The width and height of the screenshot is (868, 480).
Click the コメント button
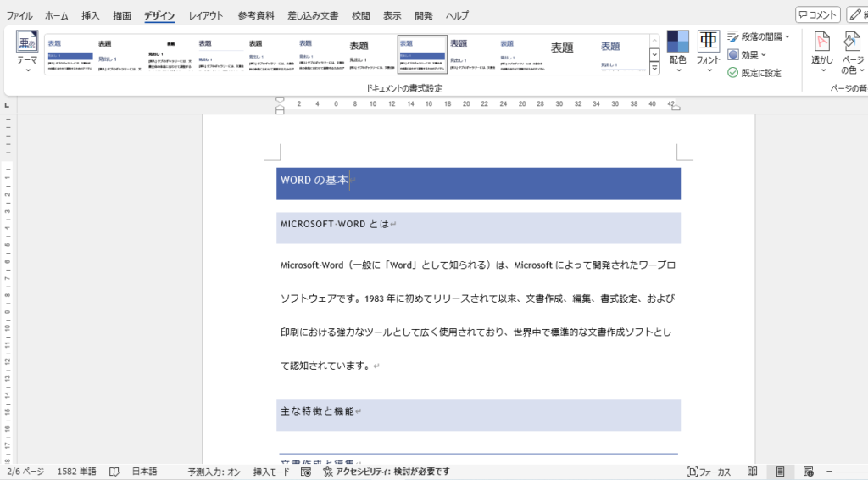818,15
